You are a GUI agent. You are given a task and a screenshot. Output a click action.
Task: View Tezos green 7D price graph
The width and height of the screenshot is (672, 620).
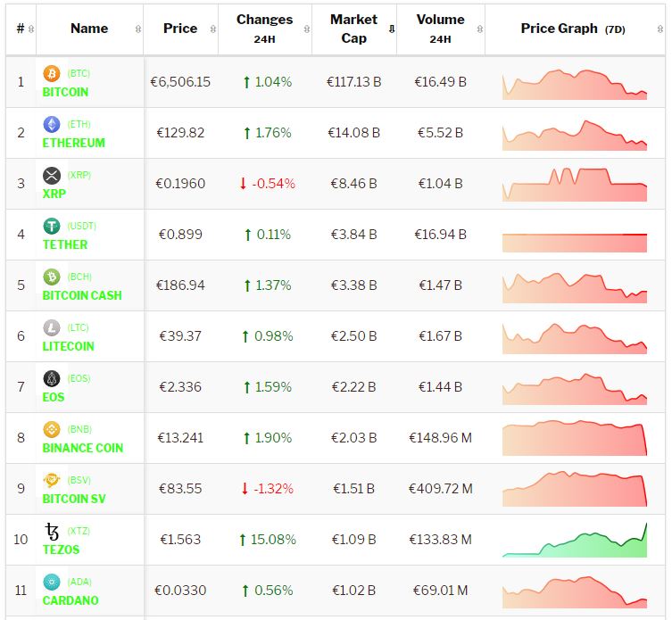(x=575, y=540)
